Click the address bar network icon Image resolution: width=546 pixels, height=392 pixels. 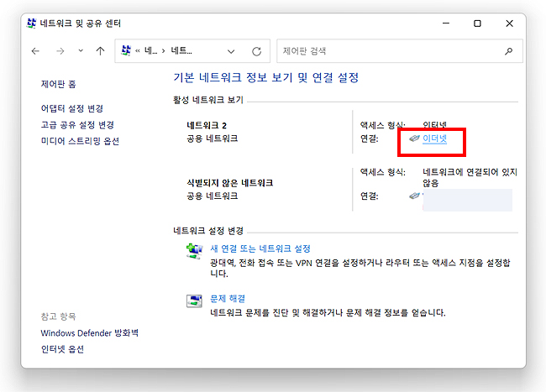click(x=126, y=50)
